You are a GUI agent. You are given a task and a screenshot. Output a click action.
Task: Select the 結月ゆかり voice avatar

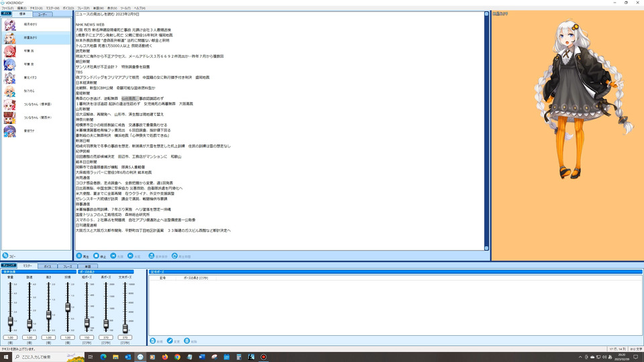click(10, 25)
